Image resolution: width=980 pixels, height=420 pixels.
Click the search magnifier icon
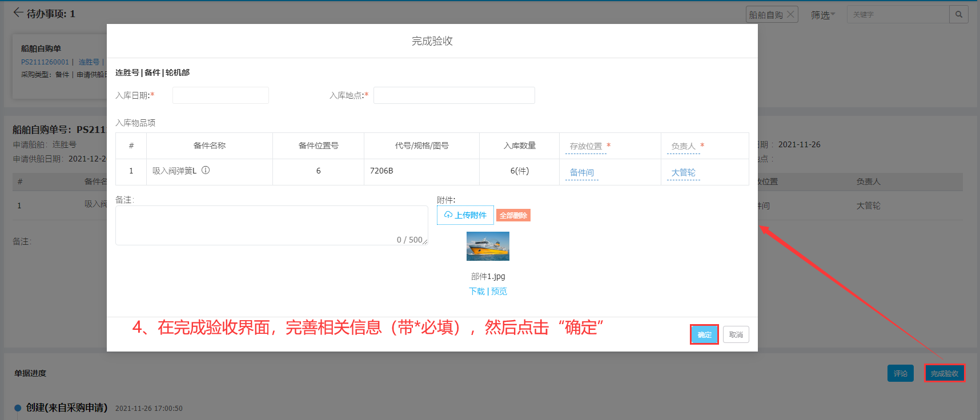click(959, 14)
